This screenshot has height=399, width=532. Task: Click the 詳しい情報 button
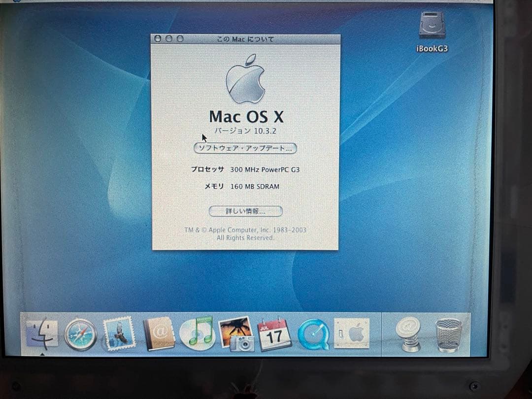click(x=245, y=211)
